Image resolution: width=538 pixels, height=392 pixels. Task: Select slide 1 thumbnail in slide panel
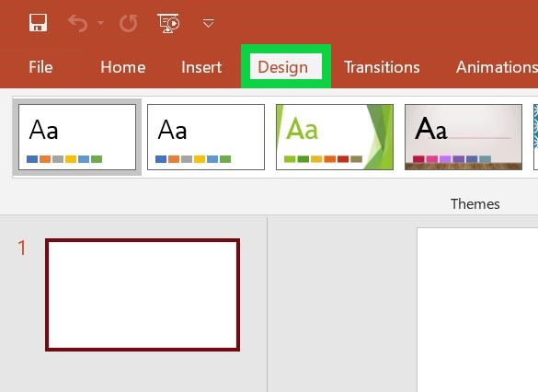[143, 294]
